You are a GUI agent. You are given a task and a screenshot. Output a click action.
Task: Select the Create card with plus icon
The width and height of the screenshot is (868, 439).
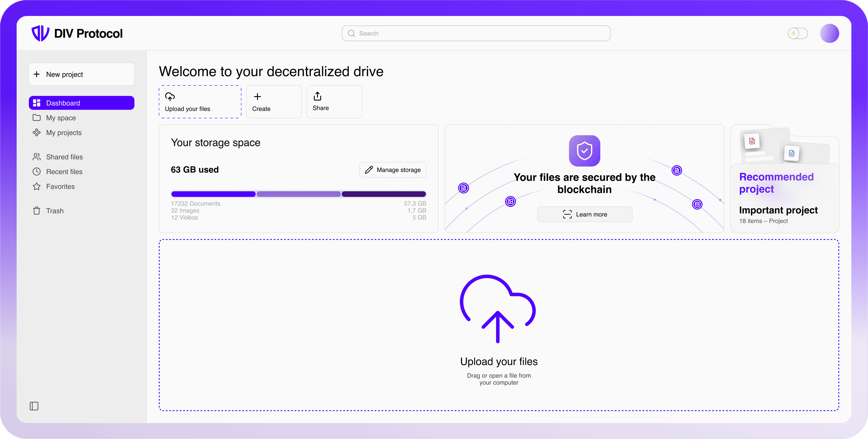tap(274, 102)
